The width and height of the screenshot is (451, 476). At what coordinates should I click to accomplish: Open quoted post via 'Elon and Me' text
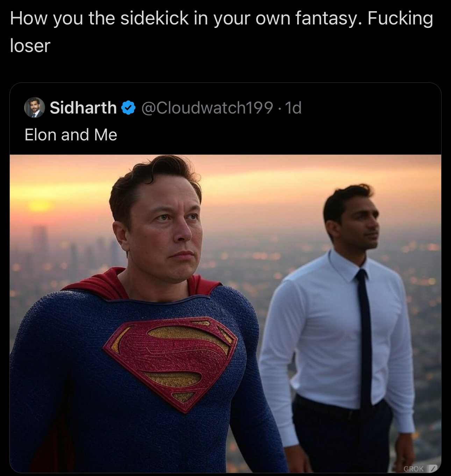71,134
